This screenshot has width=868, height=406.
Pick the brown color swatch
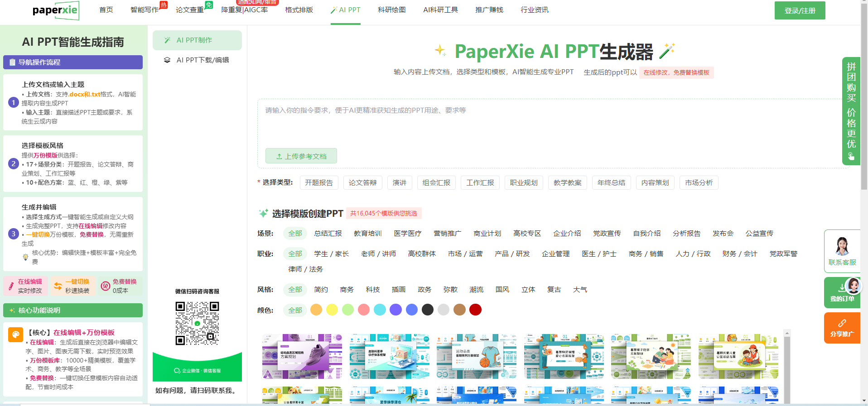click(459, 310)
